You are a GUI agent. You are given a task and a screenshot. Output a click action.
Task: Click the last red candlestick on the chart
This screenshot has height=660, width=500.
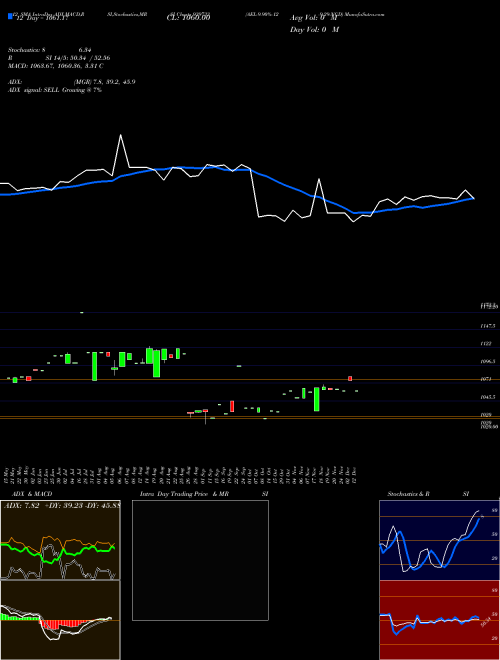(350, 378)
